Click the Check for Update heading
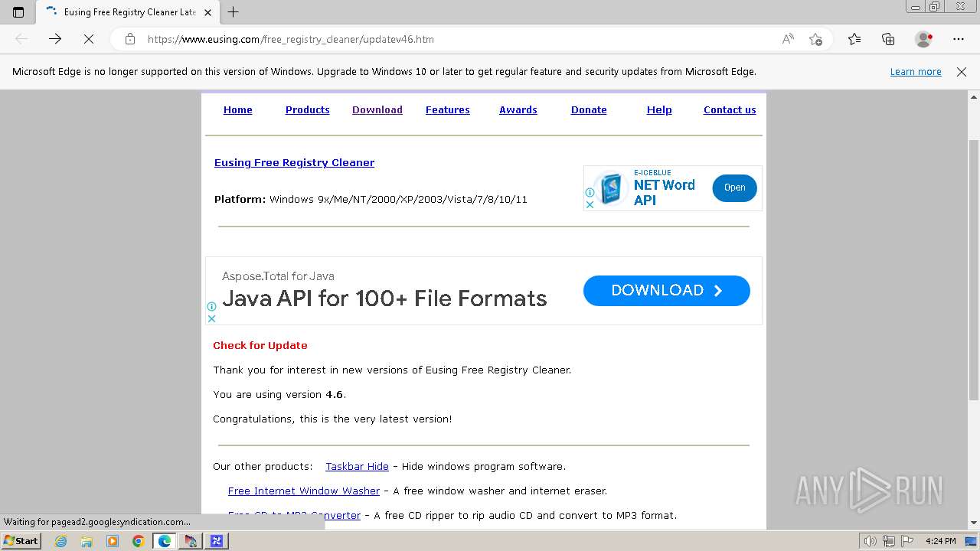This screenshot has width=980, height=551. 260,345
